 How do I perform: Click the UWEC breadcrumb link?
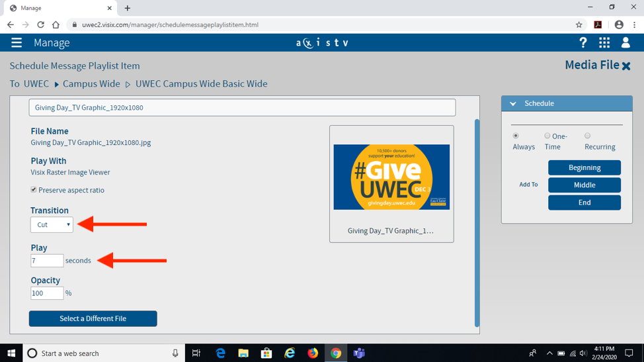tap(36, 84)
